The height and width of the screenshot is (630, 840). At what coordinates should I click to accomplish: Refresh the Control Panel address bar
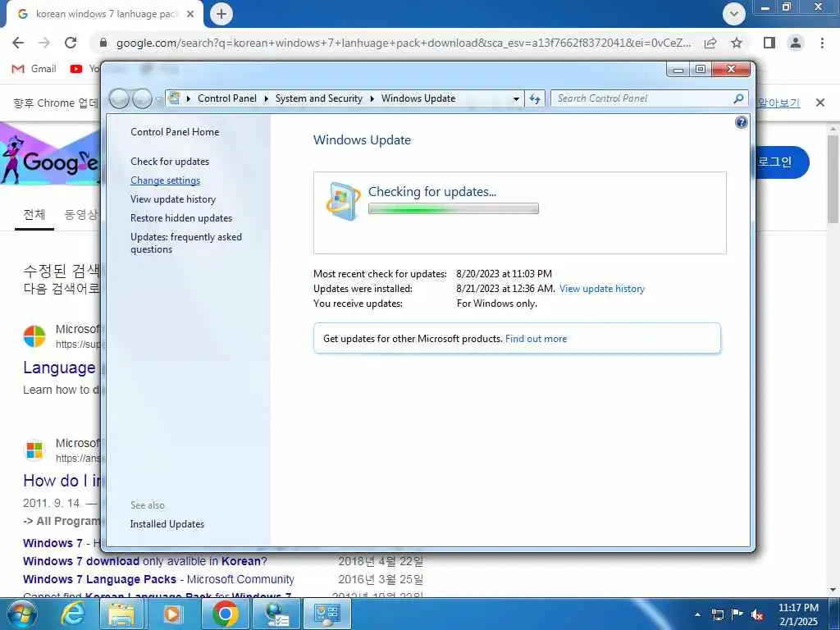535,98
